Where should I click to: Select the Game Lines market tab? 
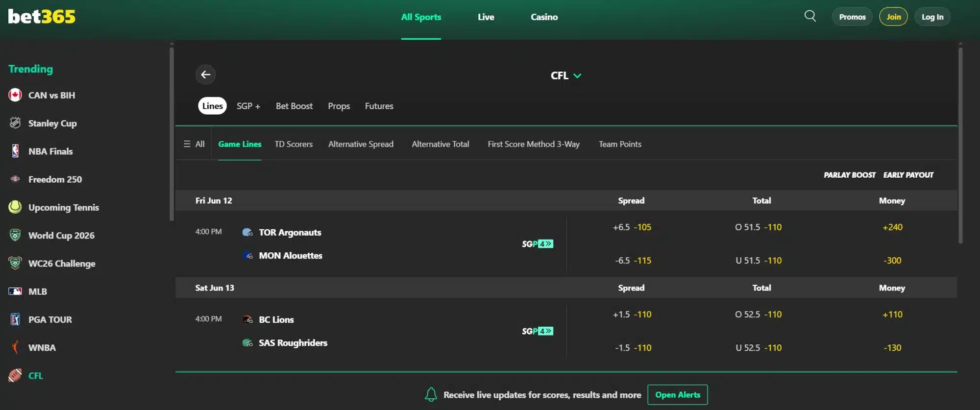coord(240,144)
